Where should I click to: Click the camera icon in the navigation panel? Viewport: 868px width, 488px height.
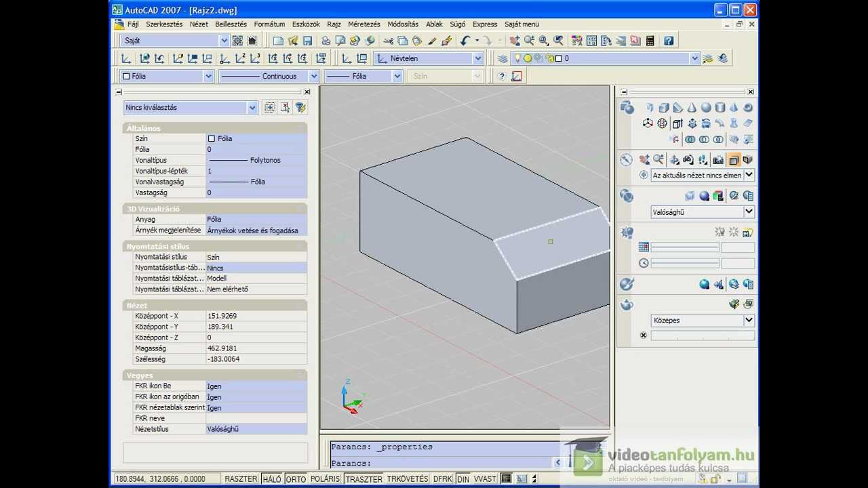click(717, 160)
